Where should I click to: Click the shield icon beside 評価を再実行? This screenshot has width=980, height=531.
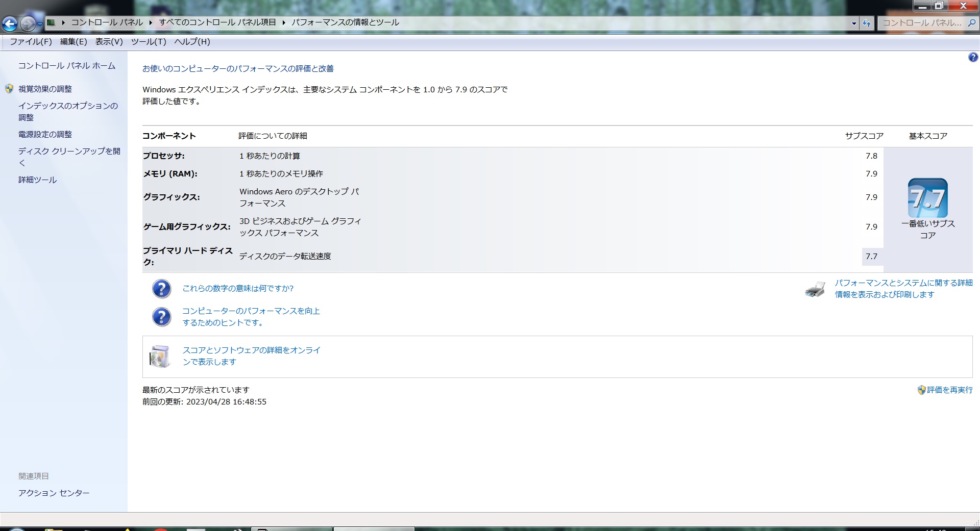point(921,390)
